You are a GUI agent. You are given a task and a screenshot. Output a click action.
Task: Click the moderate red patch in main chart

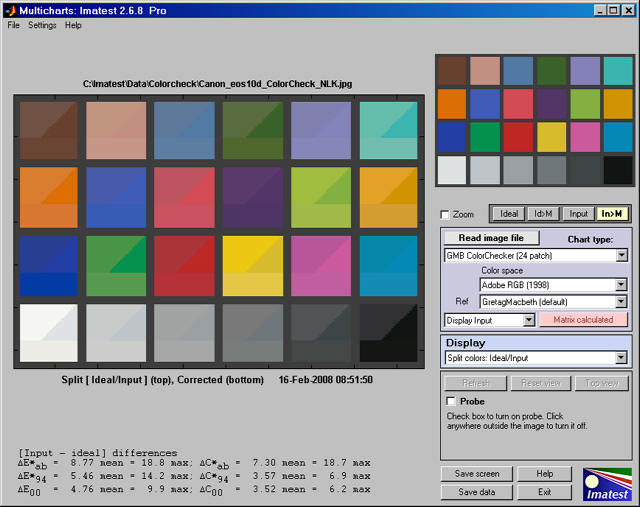pos(184,198)
